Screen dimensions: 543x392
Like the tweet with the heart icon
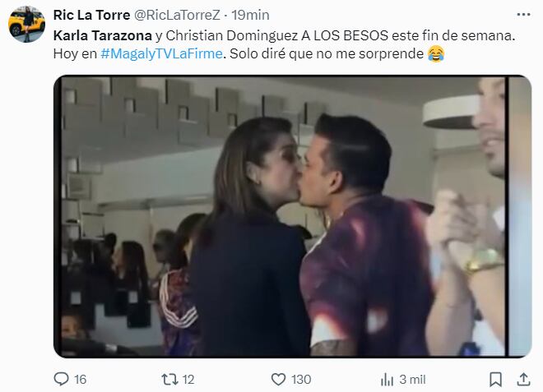coord(278,380)
